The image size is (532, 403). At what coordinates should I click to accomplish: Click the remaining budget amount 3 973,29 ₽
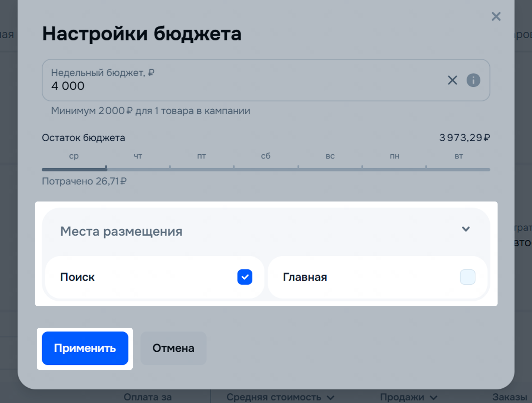click(464, 138)
